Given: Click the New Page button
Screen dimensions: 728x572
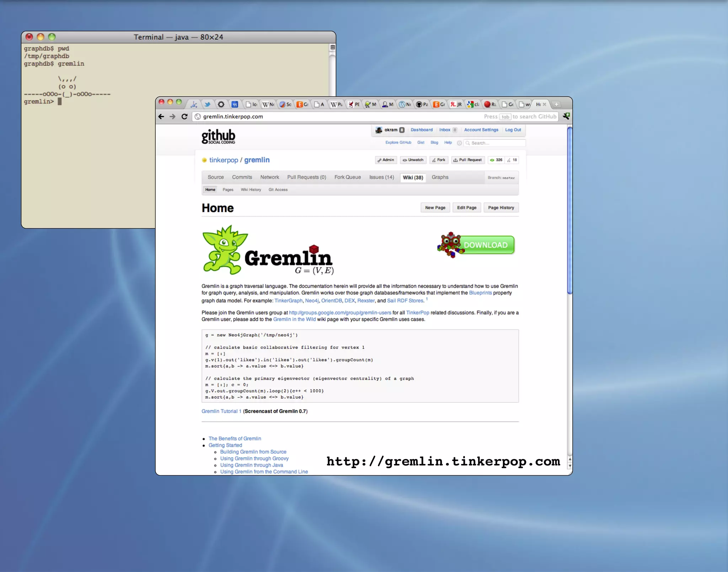Looking at the screenshot, I should point(435,208).
